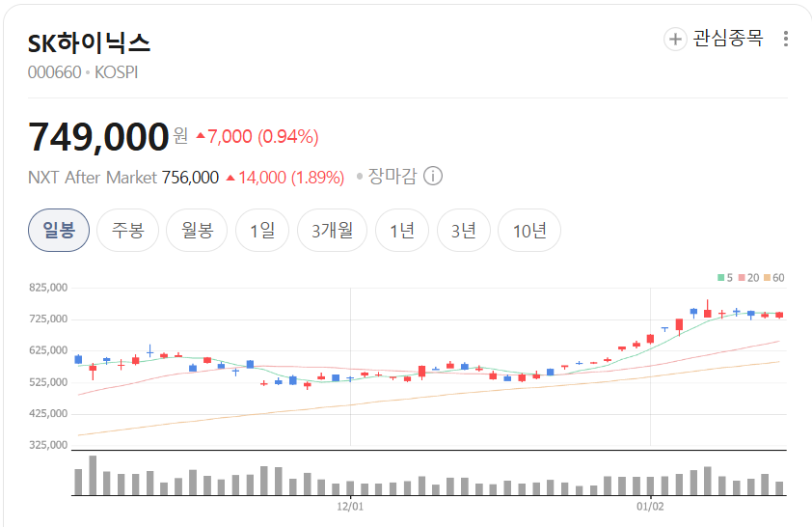Click the info icon next to 장마감
The width and height of the screenshot is (812, 527).
pyautogui.click(x=433, y=177)
